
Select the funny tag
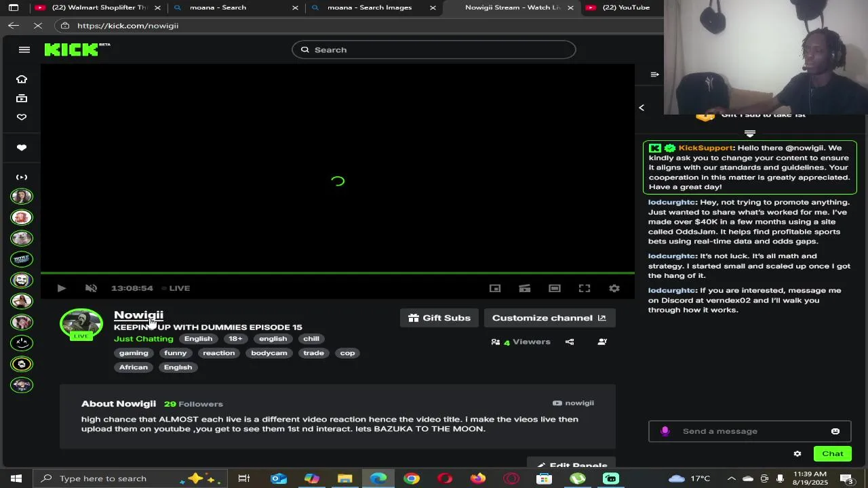coord(175,353)
